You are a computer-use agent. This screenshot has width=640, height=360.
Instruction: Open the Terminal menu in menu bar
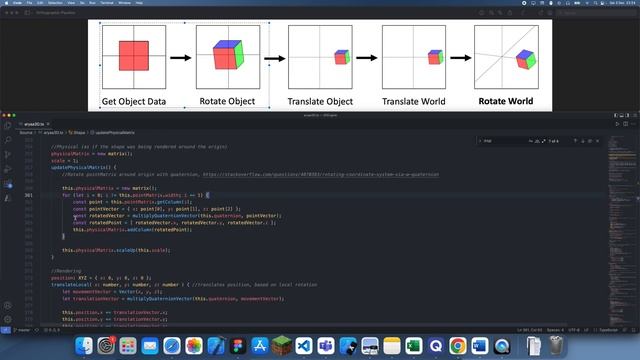pyautogui.click(x=107, y=3)
